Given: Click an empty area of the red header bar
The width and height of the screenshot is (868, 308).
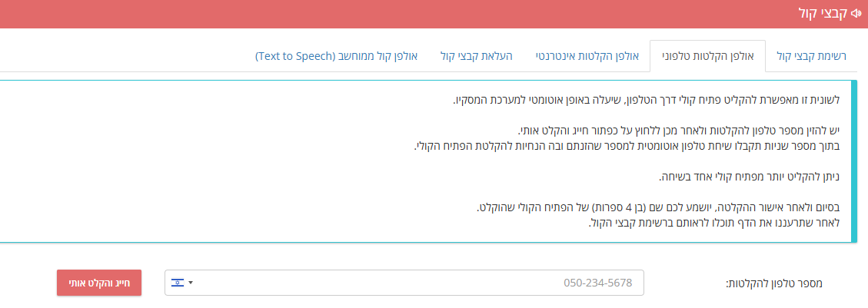Looking at the screenshot, I should click(x=387, y=14).
